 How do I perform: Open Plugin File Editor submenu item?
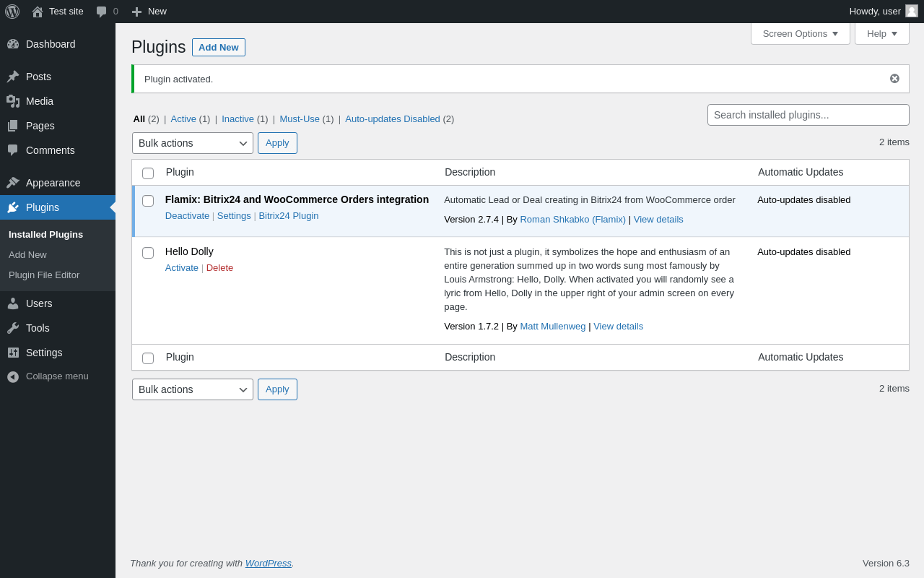click(44, 275)
